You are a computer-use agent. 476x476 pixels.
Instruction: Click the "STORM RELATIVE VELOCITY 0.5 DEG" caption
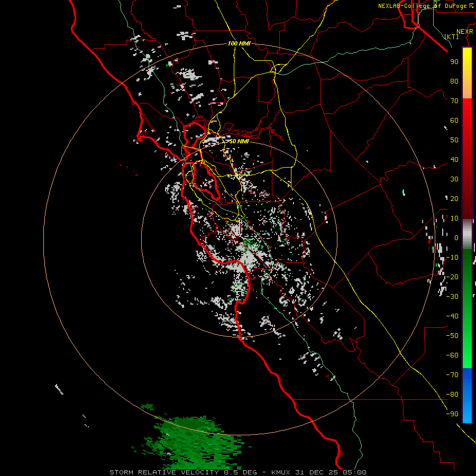183,472
